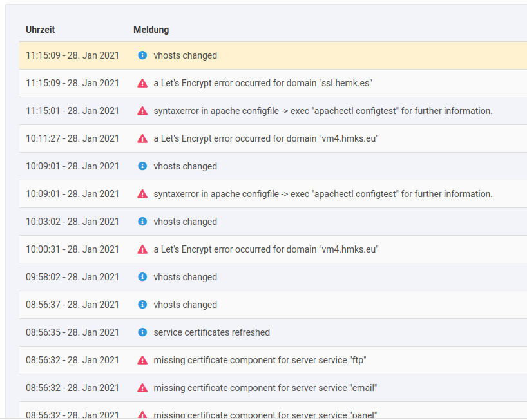The height and width of the screenshot is (420, 527).
Task: Click the service certificates refreshed message text
Action: point(211,332)
